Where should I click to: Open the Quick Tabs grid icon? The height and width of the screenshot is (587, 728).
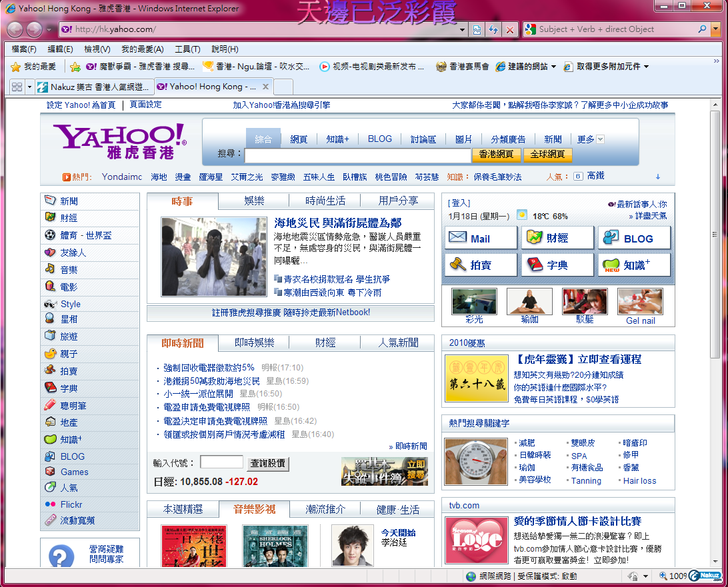point(17,87)
